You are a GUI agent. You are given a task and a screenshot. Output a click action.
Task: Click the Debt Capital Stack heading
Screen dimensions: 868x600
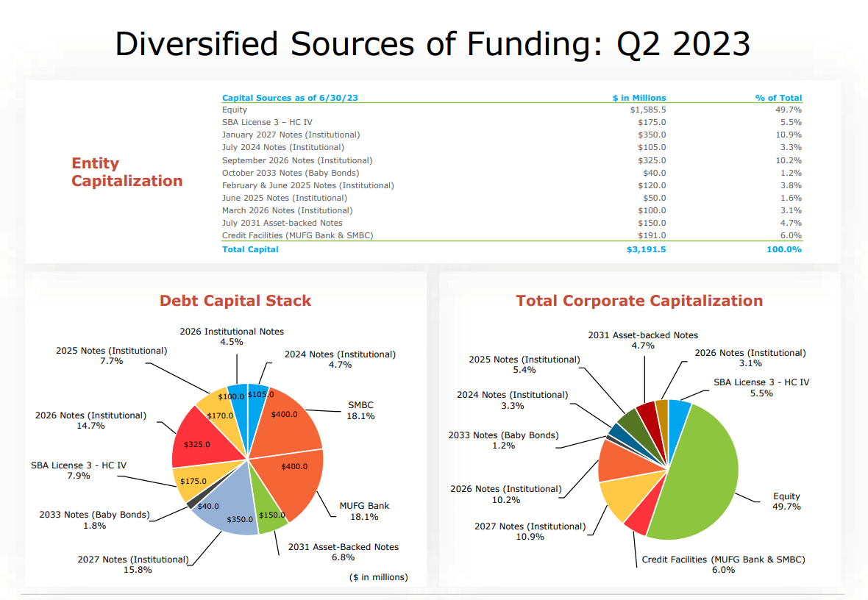click(235, 301)
